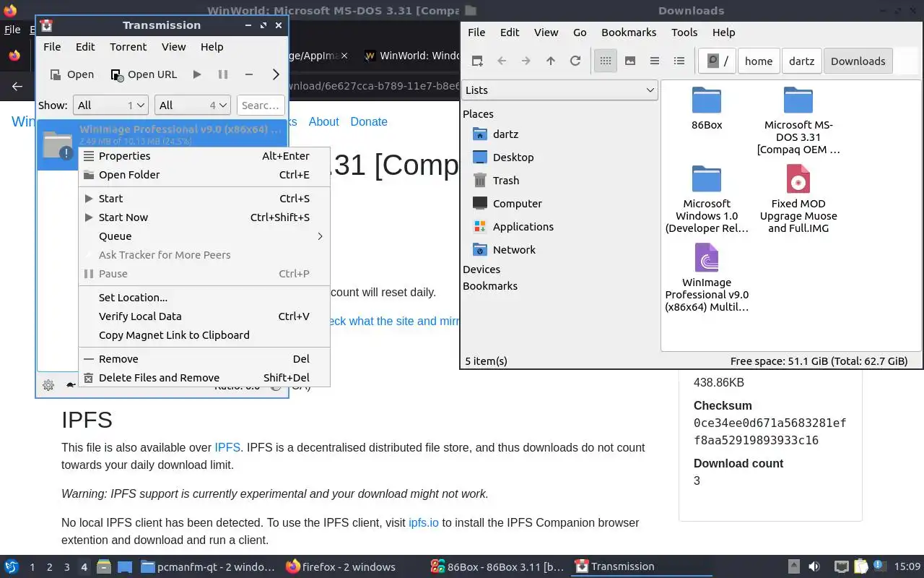
Task: Click the IPFS hyperlink in paragraph
Action: coord(227,448)
